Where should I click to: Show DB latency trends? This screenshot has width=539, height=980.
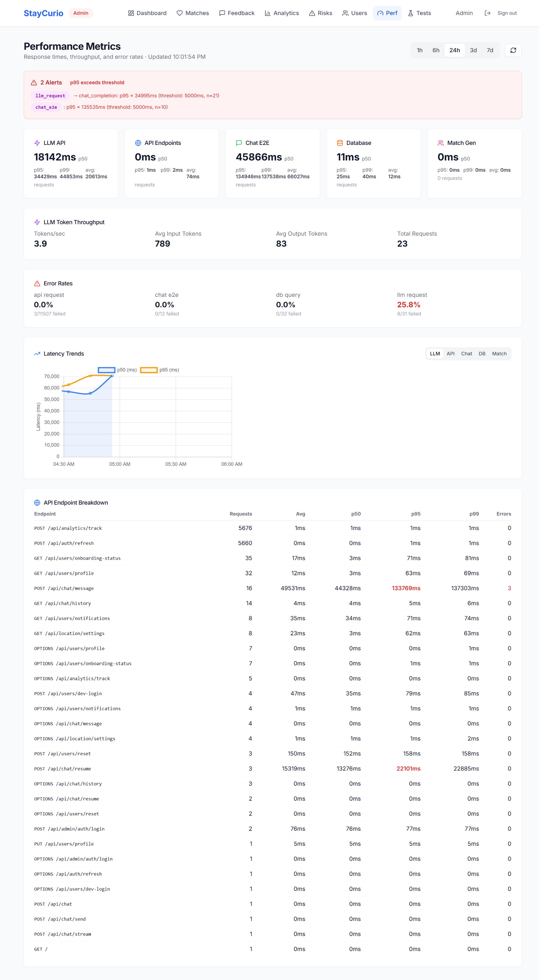tap(482, 354)
